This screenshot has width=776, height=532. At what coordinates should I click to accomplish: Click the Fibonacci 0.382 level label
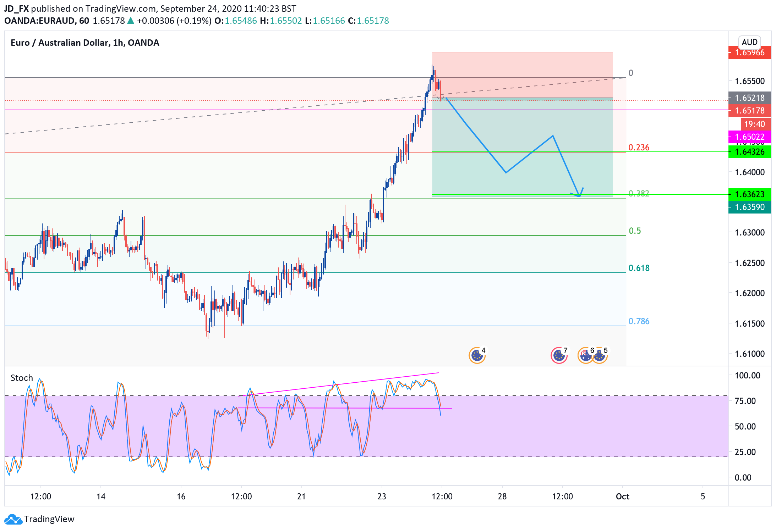(x=639, y=194)
